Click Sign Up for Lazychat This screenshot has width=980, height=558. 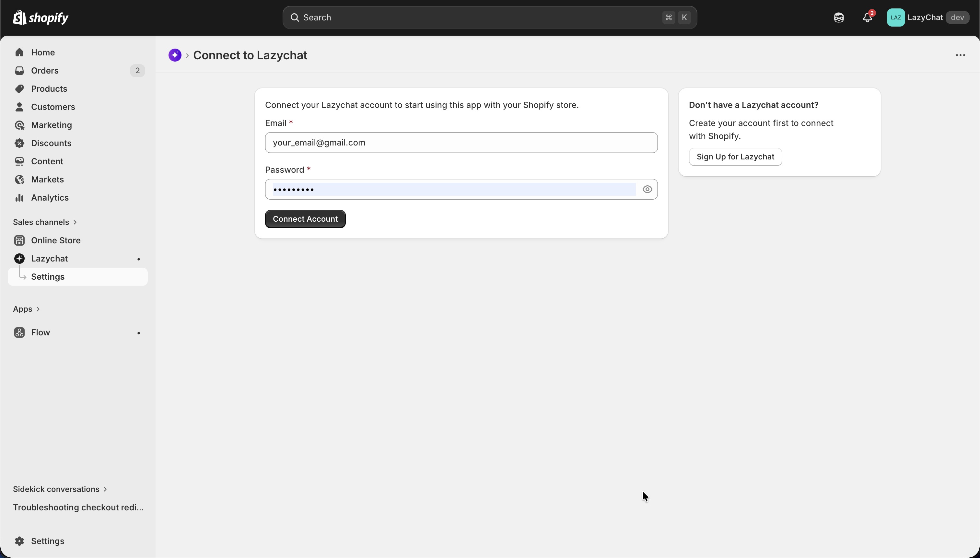coord(735,157)
